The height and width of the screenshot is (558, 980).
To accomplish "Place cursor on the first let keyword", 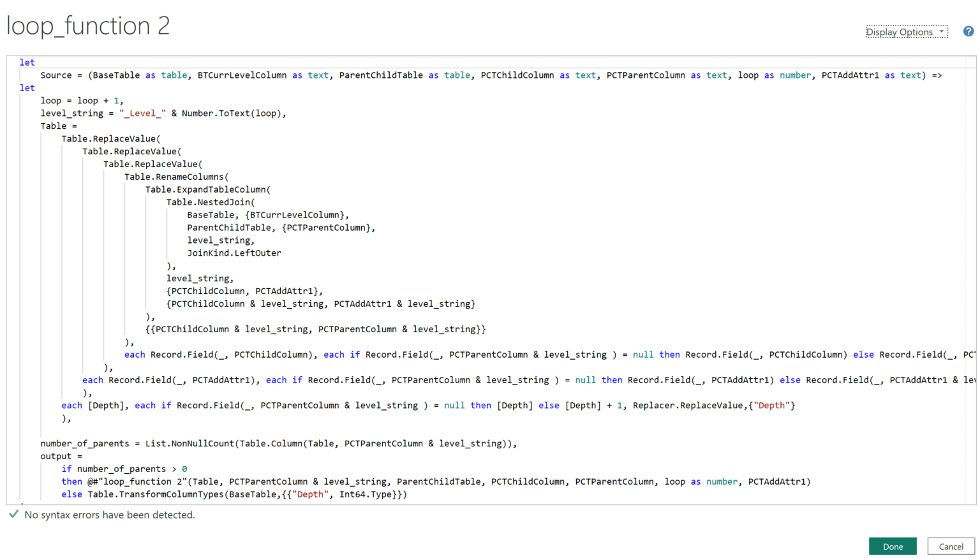I will click(27, 62).
